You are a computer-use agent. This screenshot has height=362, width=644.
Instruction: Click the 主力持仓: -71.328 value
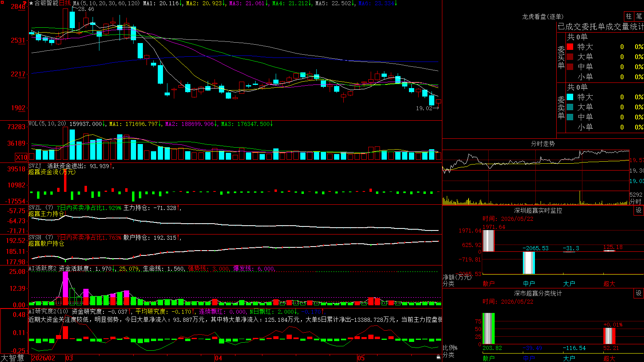coord(150,208)
